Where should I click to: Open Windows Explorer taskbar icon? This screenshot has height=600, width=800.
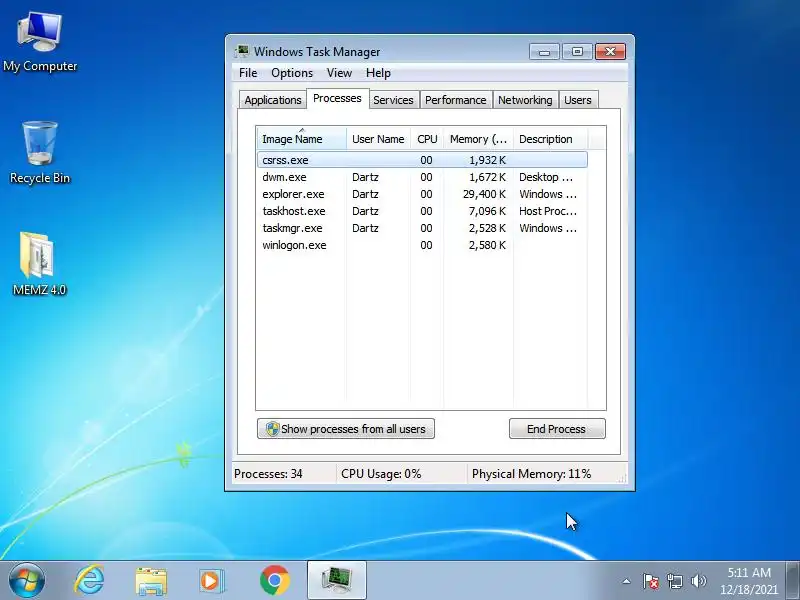(151, 581)
